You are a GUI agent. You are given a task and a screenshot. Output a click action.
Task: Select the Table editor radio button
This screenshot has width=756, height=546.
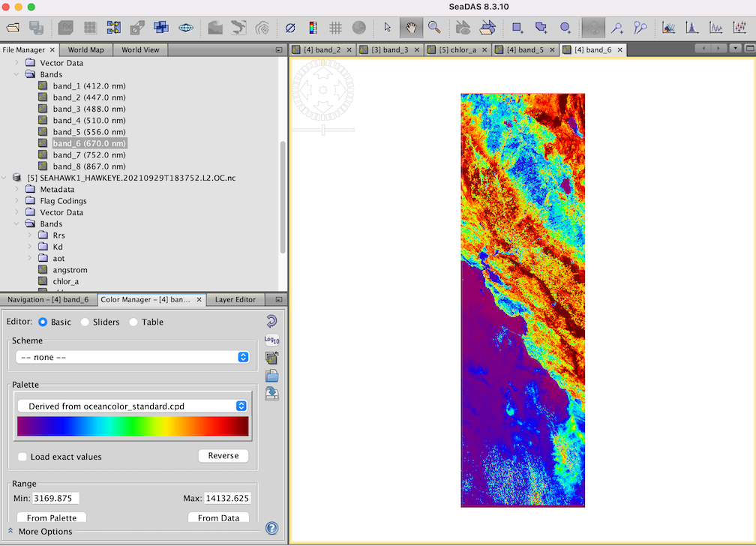[133, 322]
